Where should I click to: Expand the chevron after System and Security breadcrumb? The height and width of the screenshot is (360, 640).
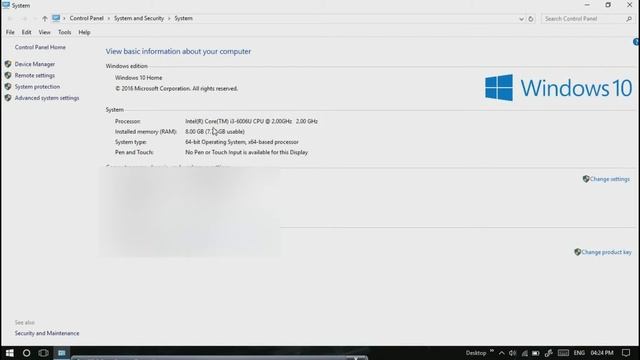[169, 18]
